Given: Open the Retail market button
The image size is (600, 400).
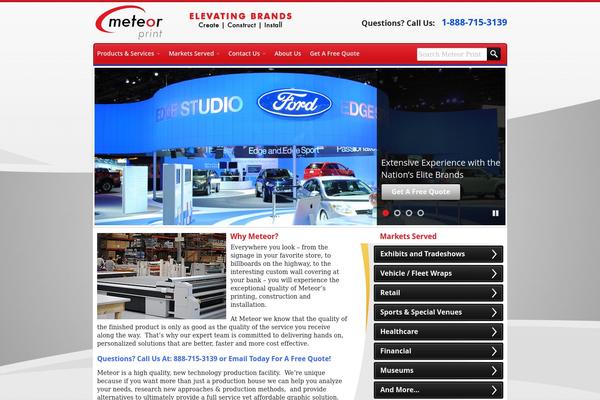Looking at the screenshot, I should point(438,293).
